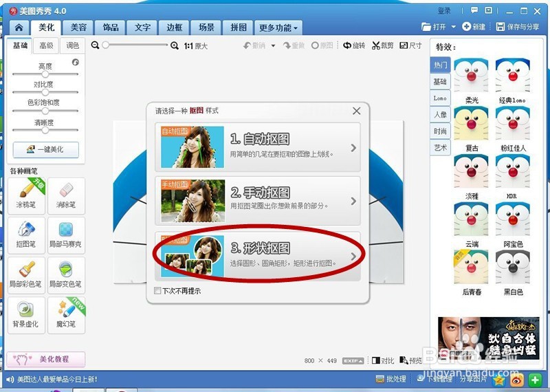Expand the undo history dropdown arrow
The width and height of the screenshot is (550, 392).
tap(273, 45)
